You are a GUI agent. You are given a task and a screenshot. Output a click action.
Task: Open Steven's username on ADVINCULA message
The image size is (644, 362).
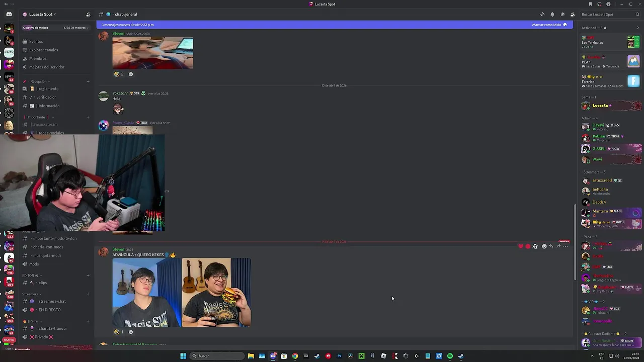coord(118,249)
